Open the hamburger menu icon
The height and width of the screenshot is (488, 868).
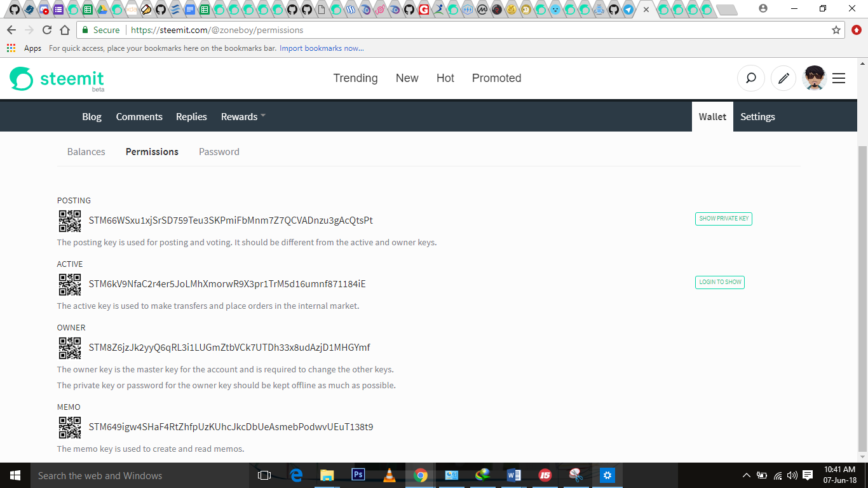[839, 78]
